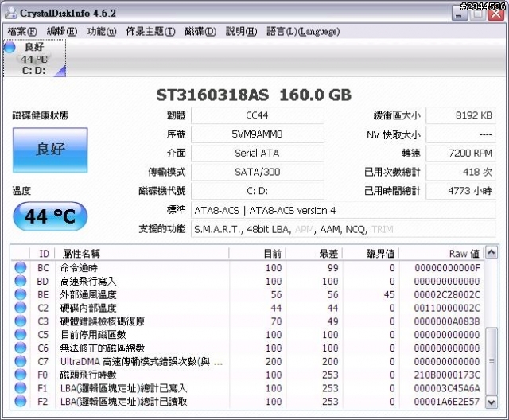Click the buffer size field 8192 KB

coord(461,115)
